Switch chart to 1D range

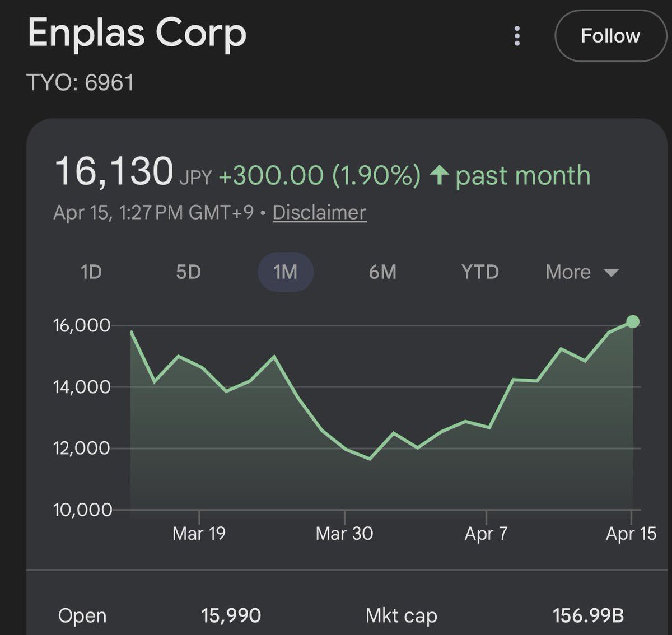pos(91,272)
